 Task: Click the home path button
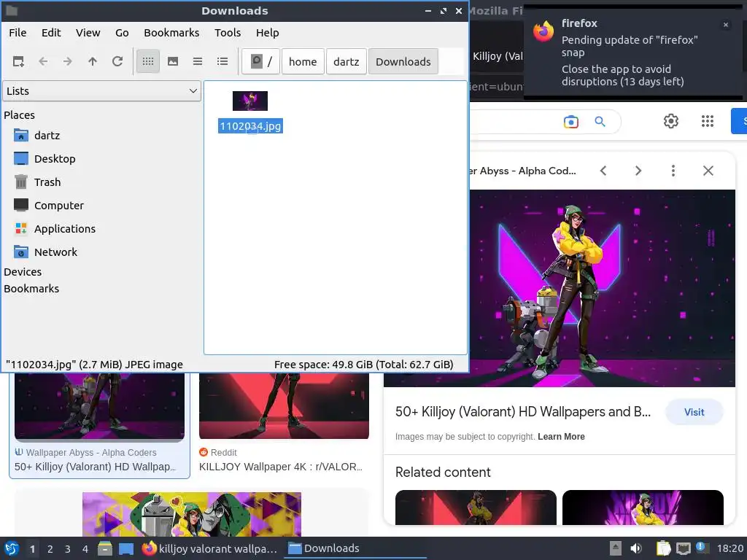click(303, 61)
